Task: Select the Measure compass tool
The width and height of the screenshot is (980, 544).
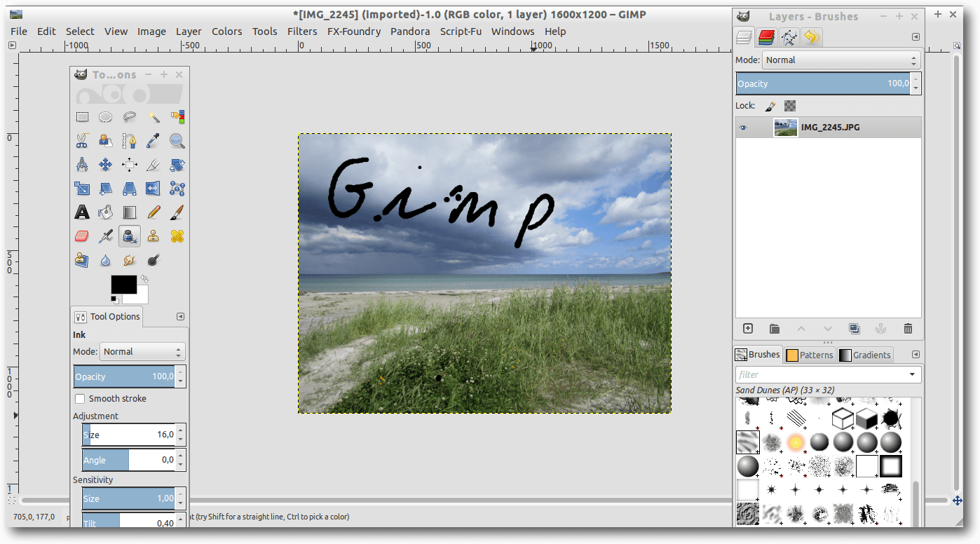Action: click(x=82, y=165)
